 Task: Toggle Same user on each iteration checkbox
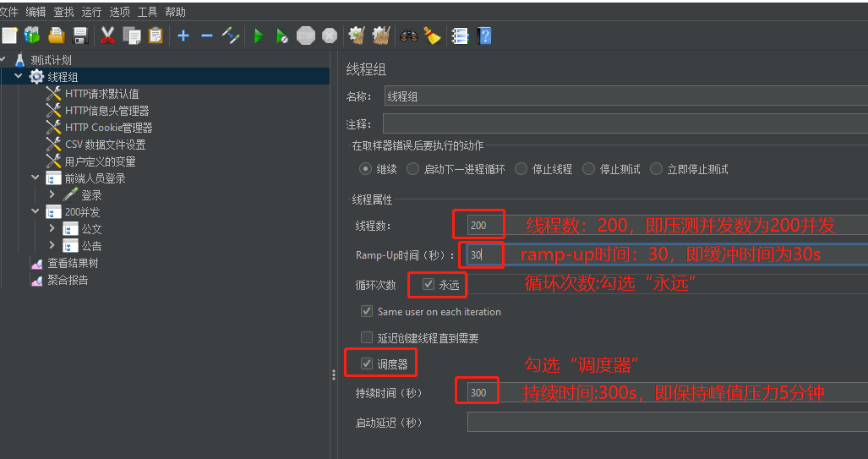point(367,311)
